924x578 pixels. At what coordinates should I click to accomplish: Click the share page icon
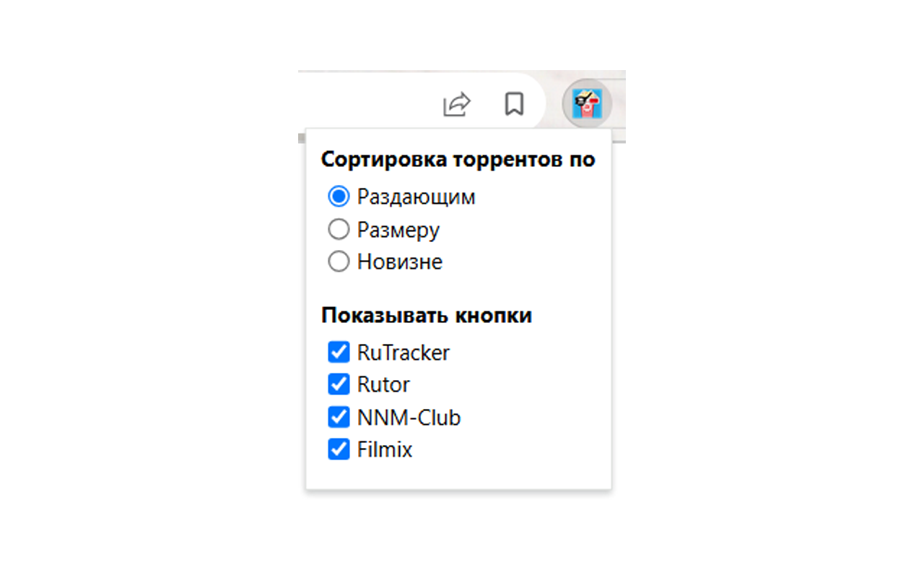click(456, 103)
